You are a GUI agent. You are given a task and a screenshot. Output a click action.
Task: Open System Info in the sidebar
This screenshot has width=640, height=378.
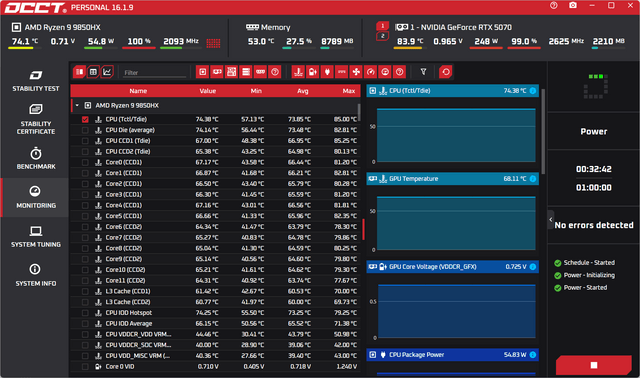tap(36, 275)
